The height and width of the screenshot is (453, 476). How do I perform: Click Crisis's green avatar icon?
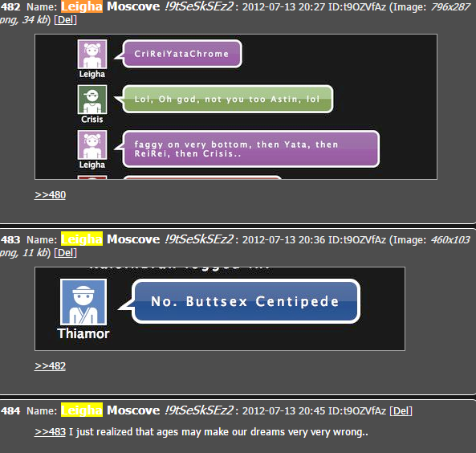(x=92, y=100)
